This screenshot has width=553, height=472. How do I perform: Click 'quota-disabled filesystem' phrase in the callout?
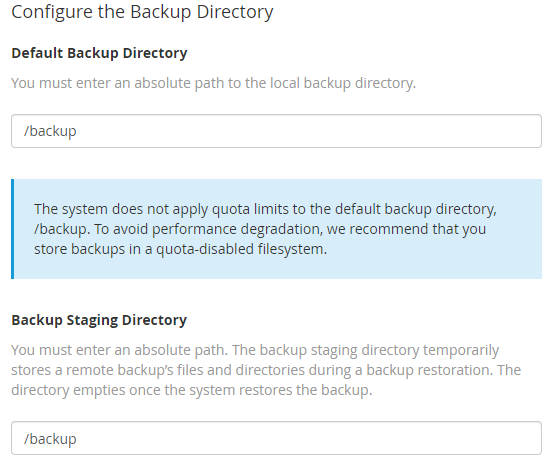(241, 249)
